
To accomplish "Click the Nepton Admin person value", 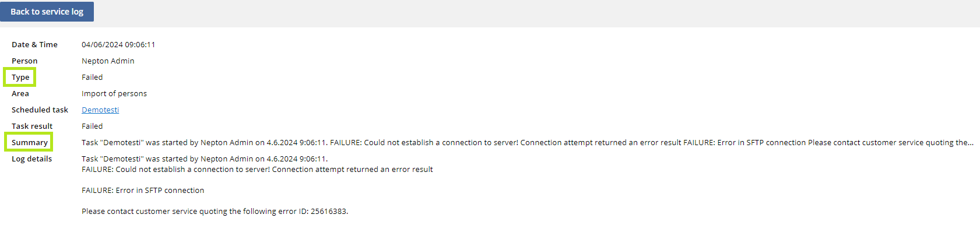I will (x=108, y=61).
